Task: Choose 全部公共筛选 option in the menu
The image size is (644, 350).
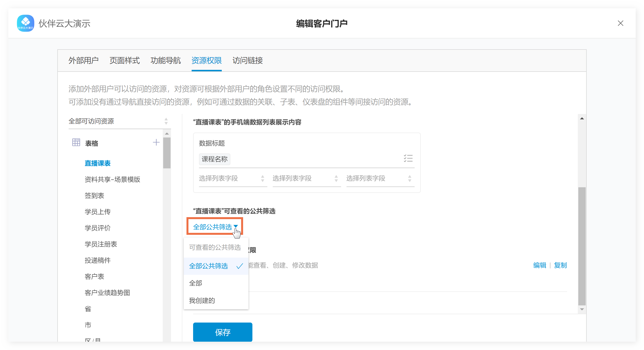Action: point(216,266)
